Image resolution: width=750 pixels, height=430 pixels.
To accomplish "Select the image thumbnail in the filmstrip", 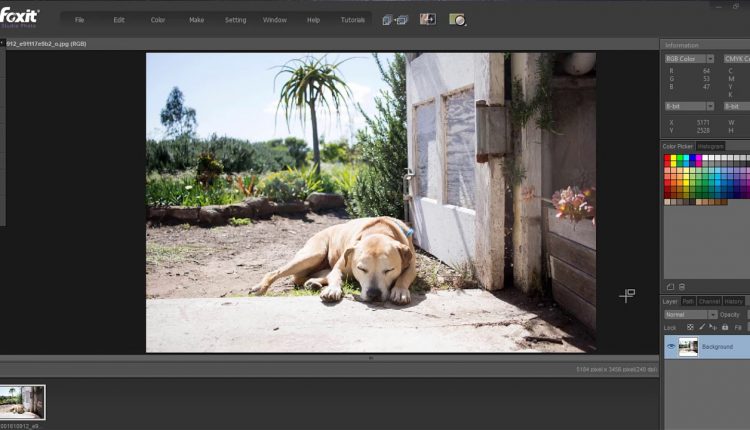I will [x=22, y=402].
